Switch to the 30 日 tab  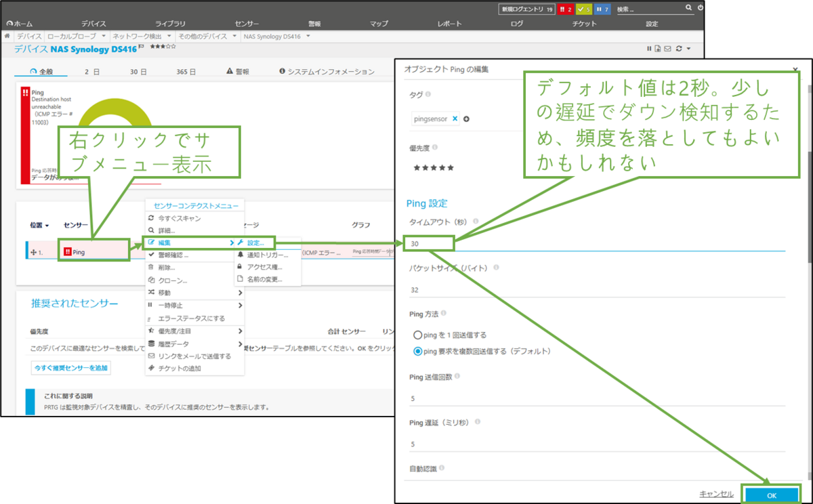[139, 72]
